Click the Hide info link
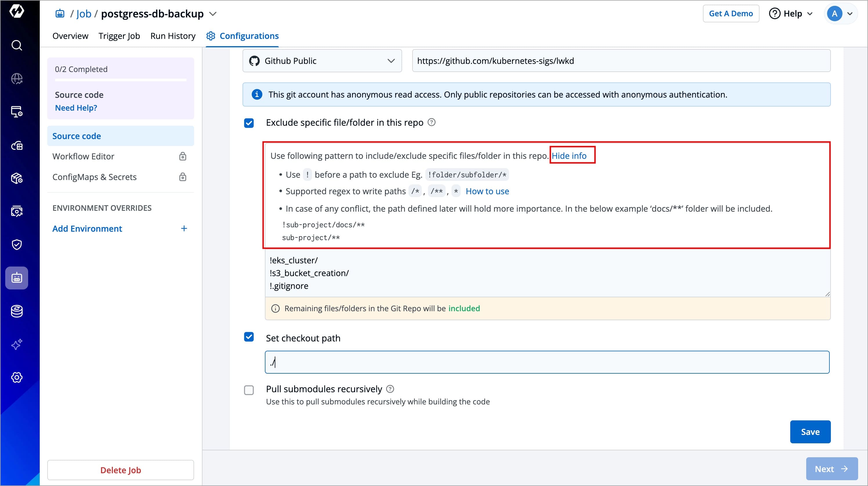 click(x=569, y=156)
